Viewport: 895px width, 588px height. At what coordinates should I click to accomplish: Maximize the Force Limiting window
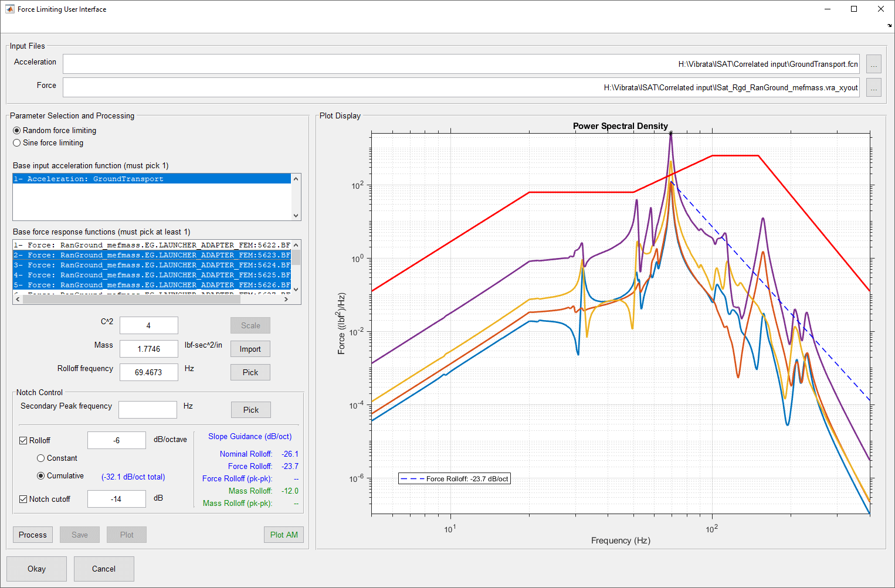pyautogui.click(x=854, y=9)
